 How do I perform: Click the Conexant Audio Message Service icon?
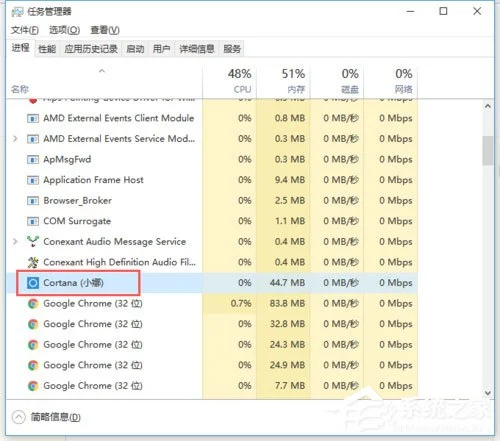click(33, 241)
